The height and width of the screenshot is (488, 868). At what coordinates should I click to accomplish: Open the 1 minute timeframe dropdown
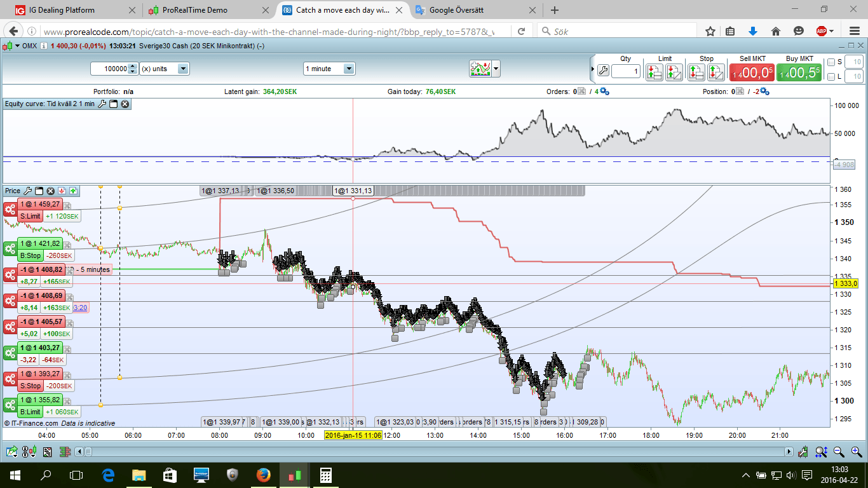[348, 69]
